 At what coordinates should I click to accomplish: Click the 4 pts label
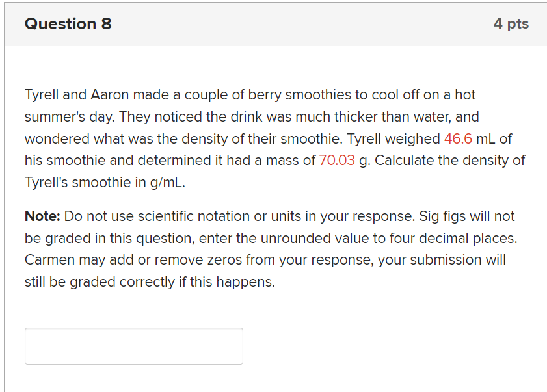(511, 23)
